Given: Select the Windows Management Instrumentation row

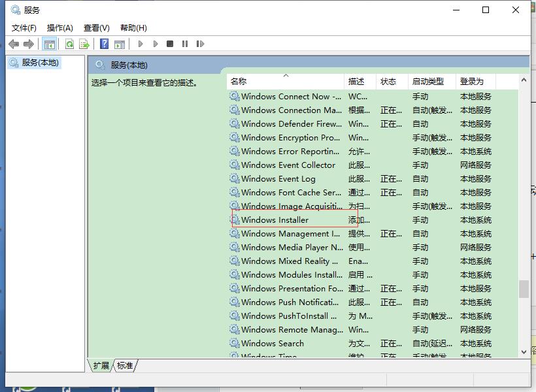Looking at the screenshot, I should click(x=373, y=234).
